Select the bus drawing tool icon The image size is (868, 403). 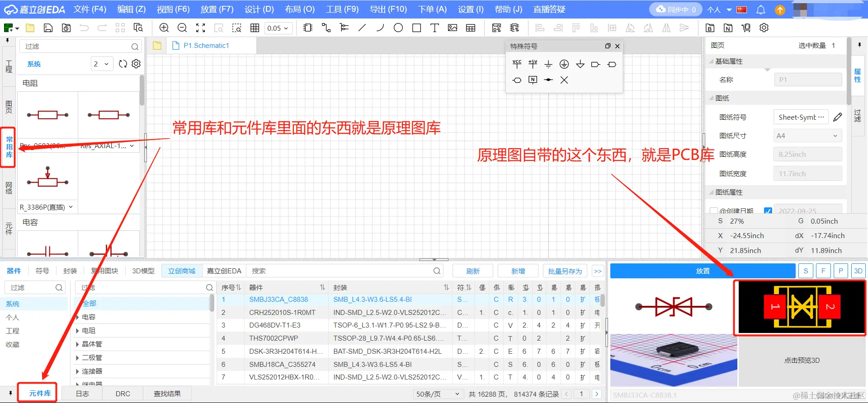click(344, 28)
